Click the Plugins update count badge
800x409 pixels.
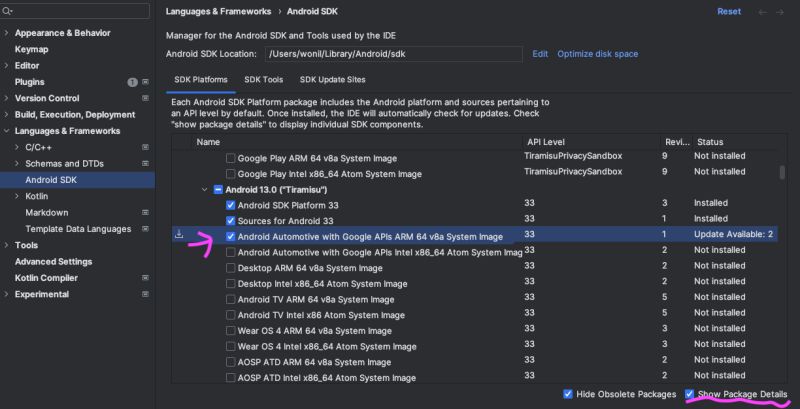pyautogui.click(x=133, y=82)
